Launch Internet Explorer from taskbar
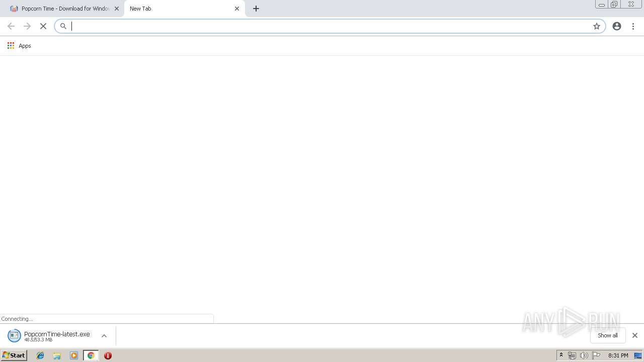The width and height of the screenshot is (644, 362). (40, 355)
